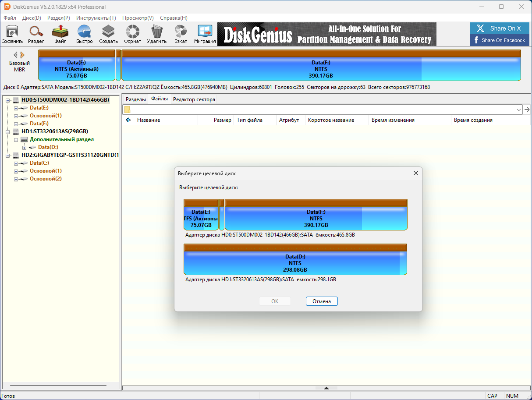Open the Диск(D) menu
This screenshot has height=400, width=532.
click(x=32, y=18)
